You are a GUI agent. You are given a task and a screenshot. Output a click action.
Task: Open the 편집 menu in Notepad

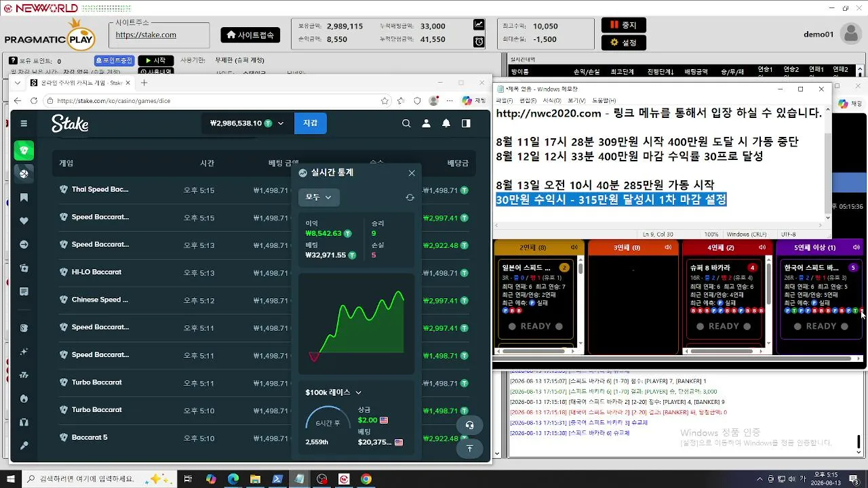coord(528,100)
